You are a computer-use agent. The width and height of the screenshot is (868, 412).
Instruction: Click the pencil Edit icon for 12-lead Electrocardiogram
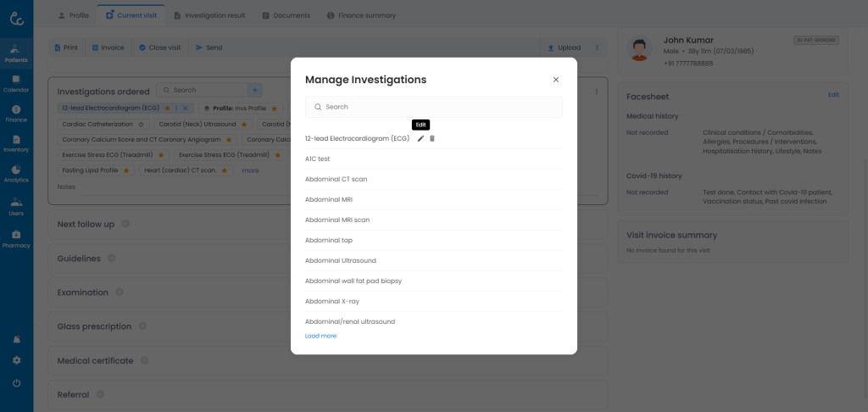[x=420, y=138]
